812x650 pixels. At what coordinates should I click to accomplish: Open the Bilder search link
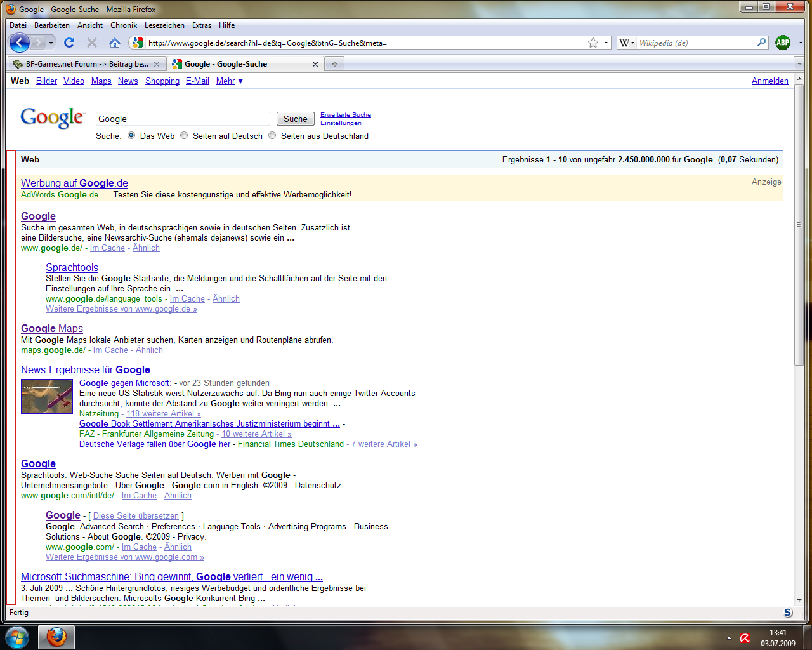(46, 81)
